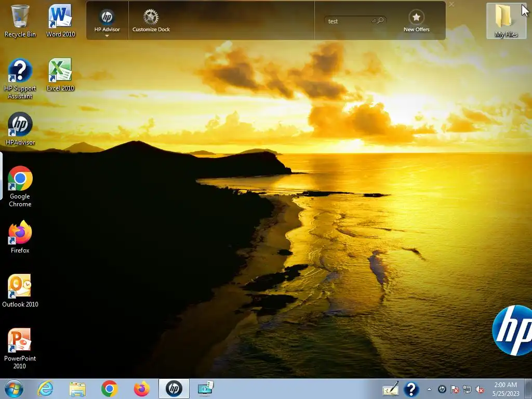Open Customize Dock gear icon
Image resolution: width=532 pixels, height=399 pixels.
[151, 20]
